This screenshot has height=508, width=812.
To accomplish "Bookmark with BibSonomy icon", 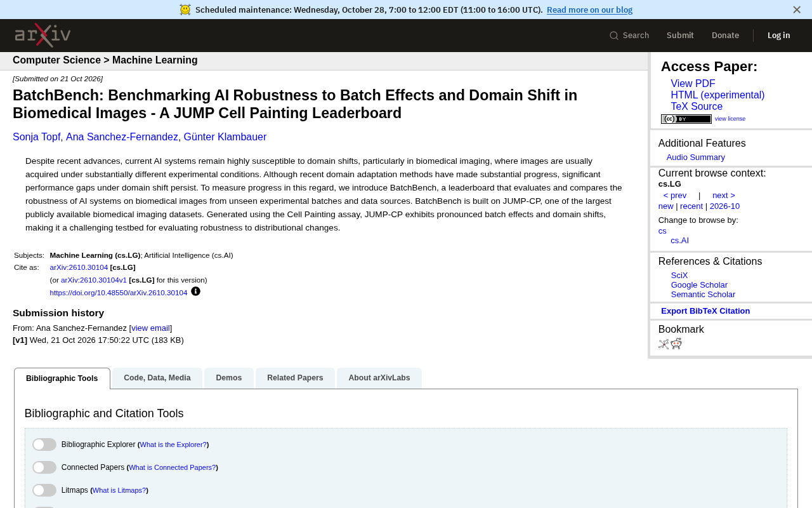I will click(x=664, y=344).
